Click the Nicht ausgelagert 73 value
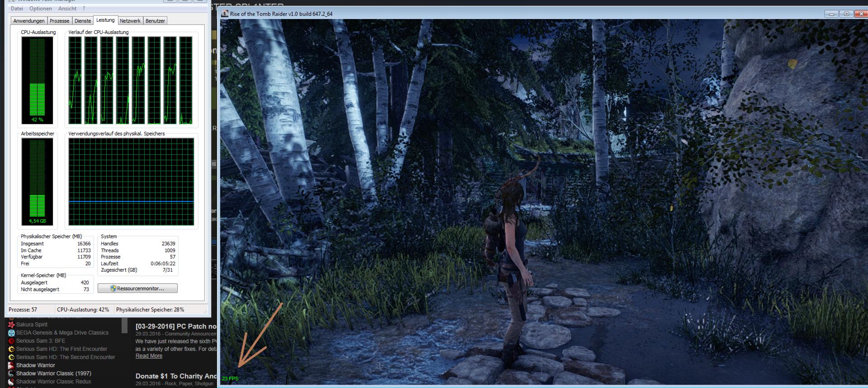Image resolution: width=868 pixels, height=388 pixels. (86, 289)
